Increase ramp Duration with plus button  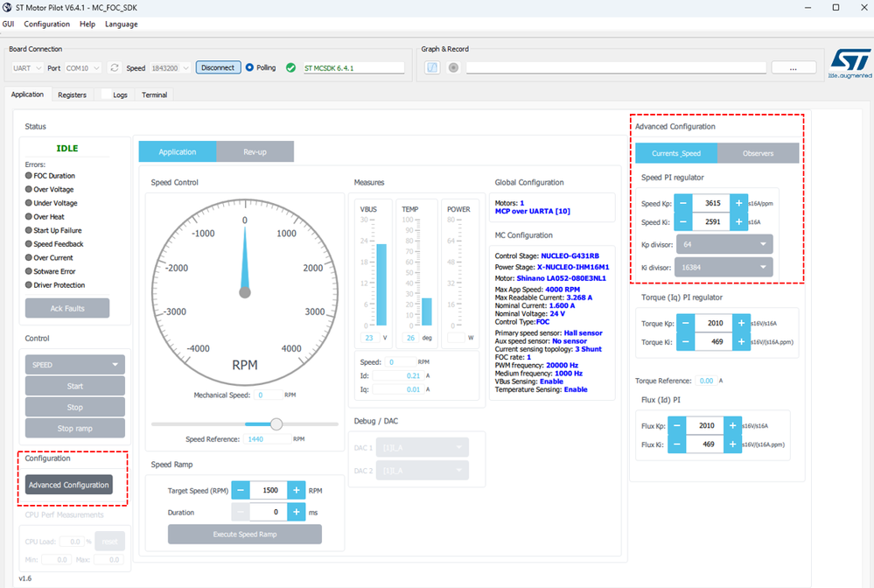point(296,512)
